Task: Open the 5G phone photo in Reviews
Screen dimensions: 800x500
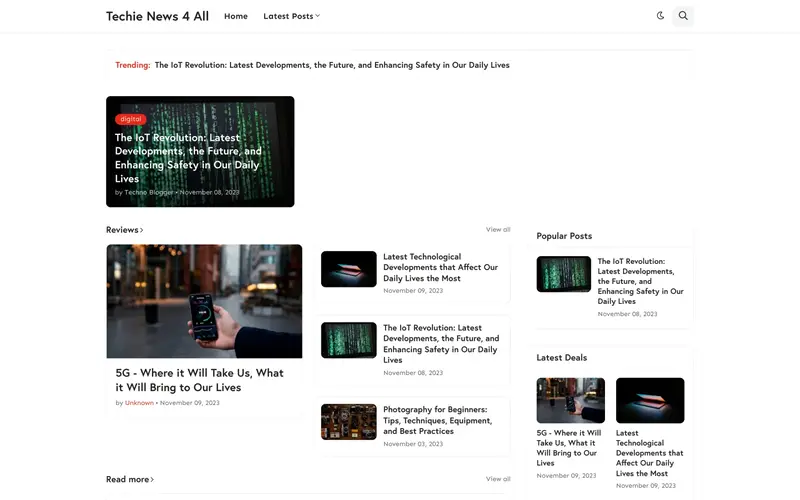Action: 204,301
